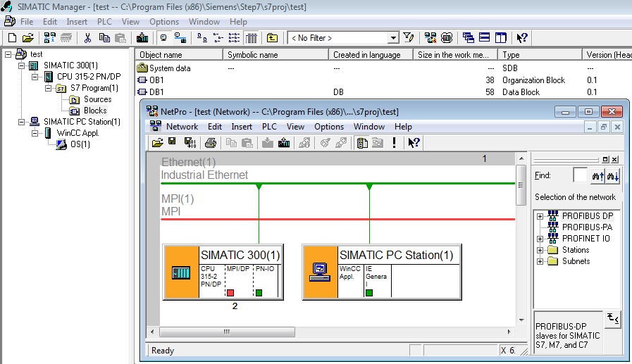Image resolution: width=632 pixels, height=364 pixels.
Task: Click the Cut scissors icon
Action: (x=87, y=38)
